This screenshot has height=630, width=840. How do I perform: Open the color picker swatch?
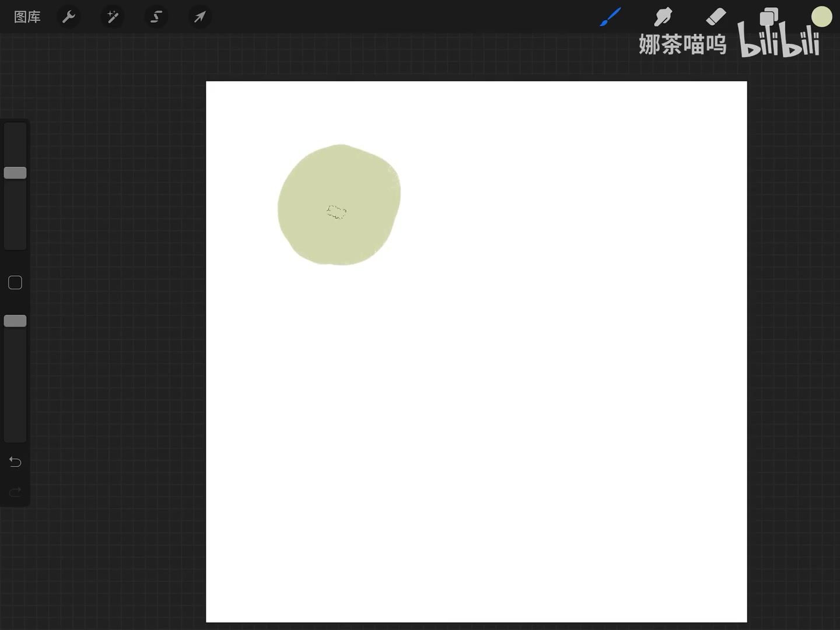(x=821, y=16)
